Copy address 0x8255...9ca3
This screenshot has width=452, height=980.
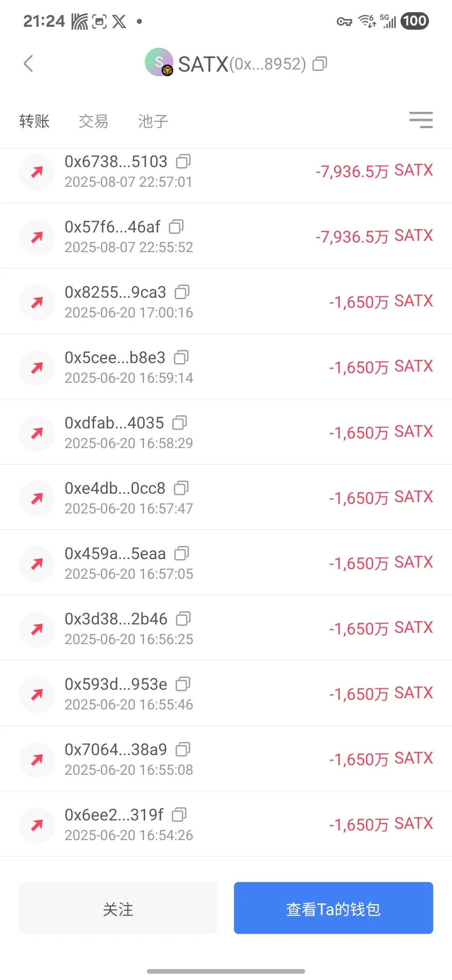click(182, 292)
